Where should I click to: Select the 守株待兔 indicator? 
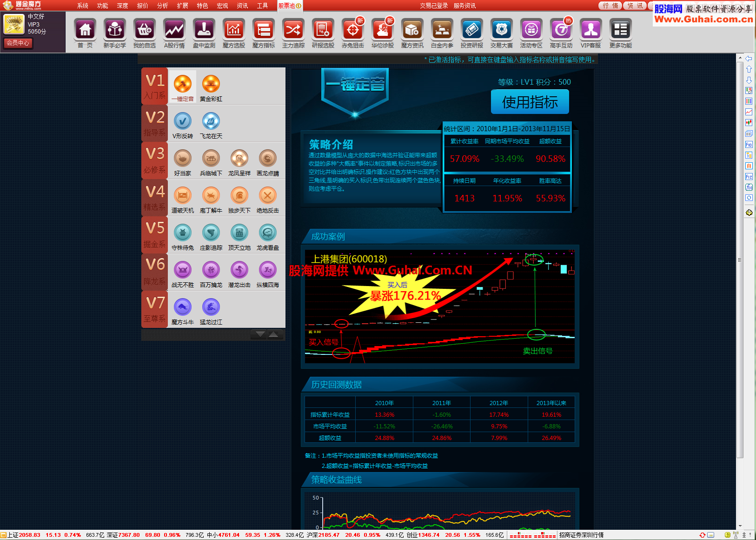tap(183, 236)
